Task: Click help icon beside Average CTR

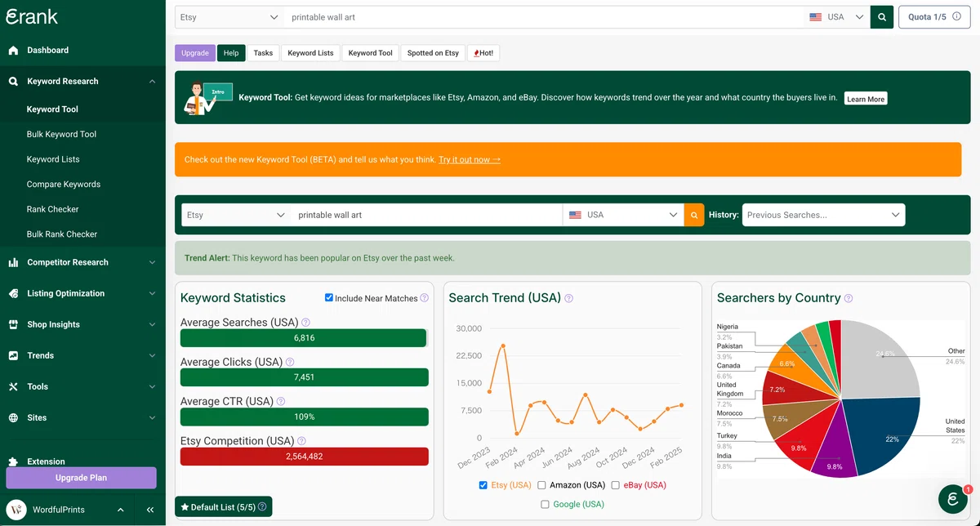Action: click(281, 401)
